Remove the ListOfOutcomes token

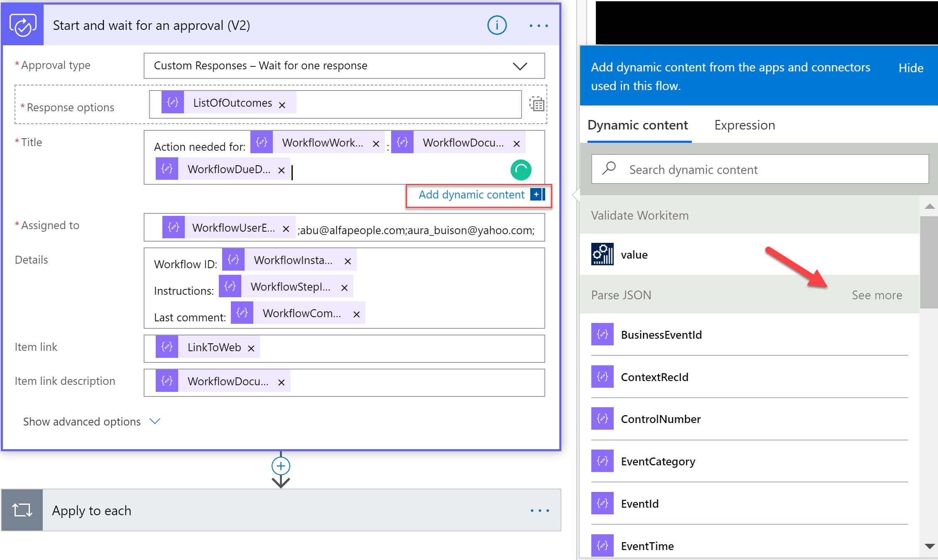[282, 105]
